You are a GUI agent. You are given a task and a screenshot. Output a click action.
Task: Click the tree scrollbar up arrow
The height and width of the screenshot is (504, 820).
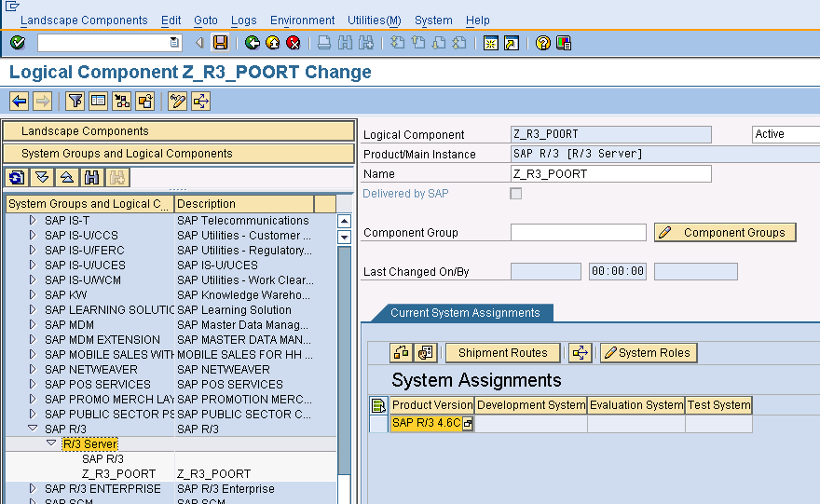pyautogui.click(x=344, y=221)
